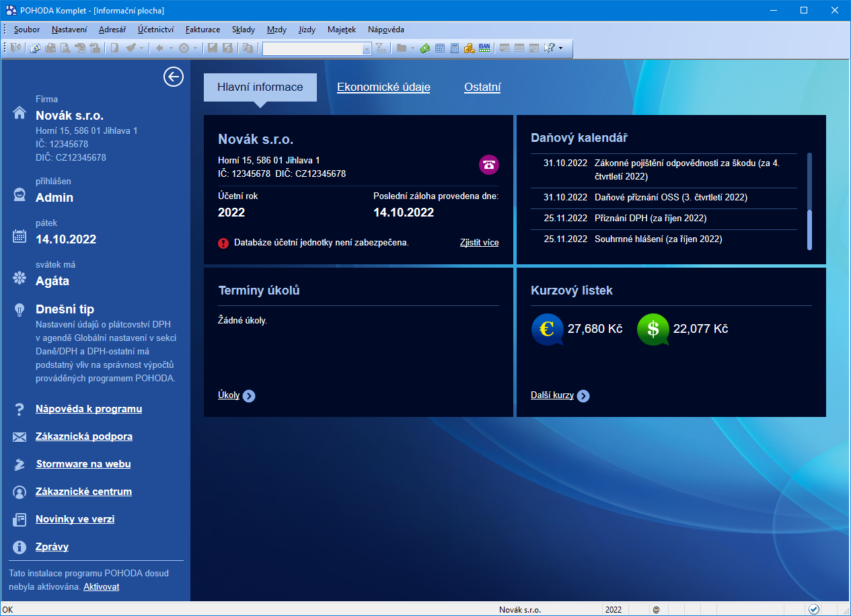The image size is (851, 616).
Task: Open the Úkoly link
Action: coord(229,395)
